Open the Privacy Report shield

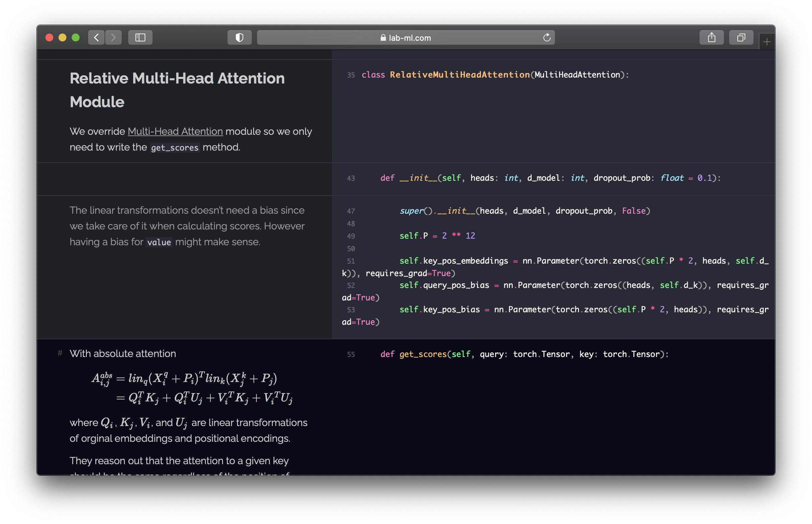[x=239, y=37]
